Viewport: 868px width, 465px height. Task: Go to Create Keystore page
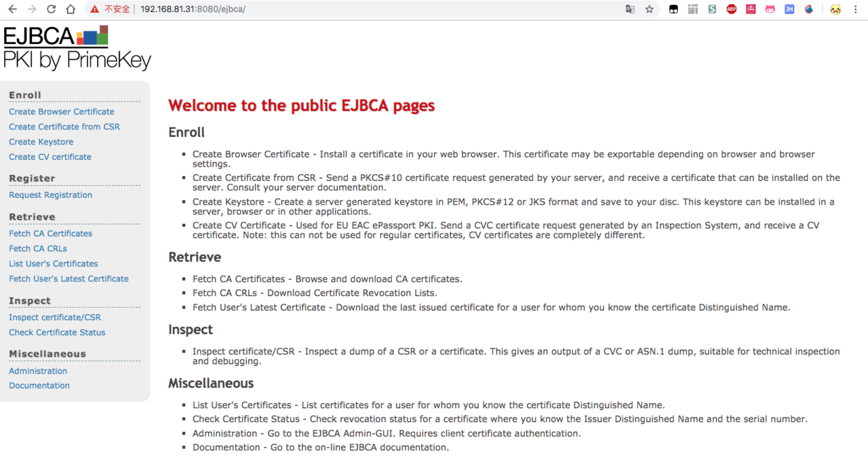[x=41, y=142]
